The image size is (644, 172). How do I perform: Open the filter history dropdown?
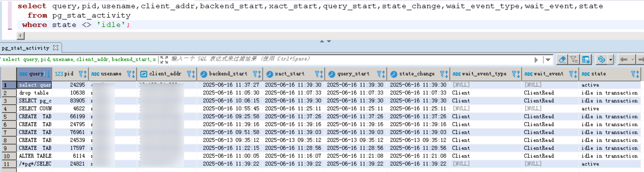coord(548,60)
